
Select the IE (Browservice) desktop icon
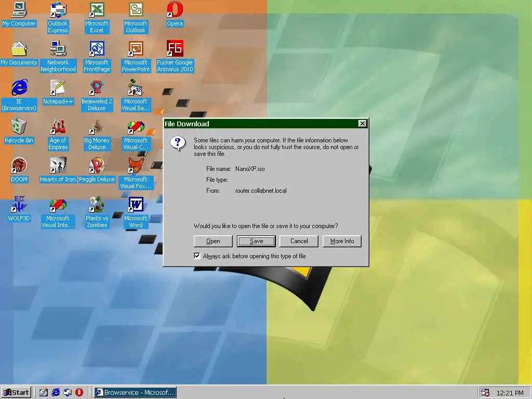click(19, 96)
